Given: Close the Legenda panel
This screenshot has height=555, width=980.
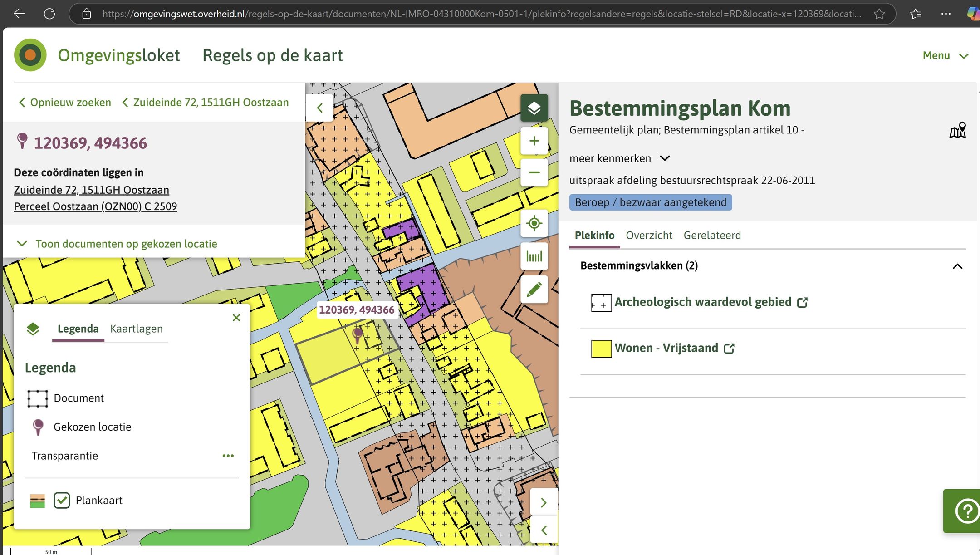Looking at the screenshot, I should pos(236,318).
